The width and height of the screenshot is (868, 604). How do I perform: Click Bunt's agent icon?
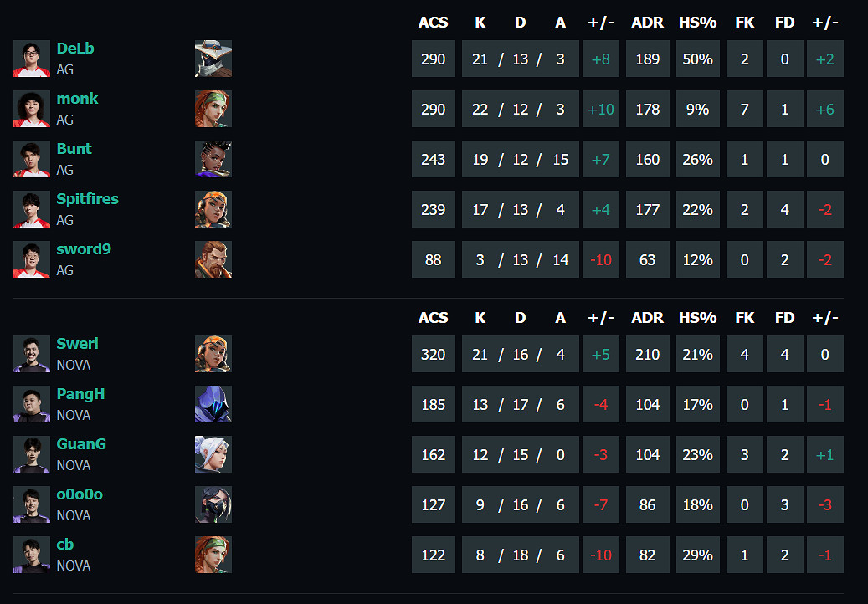click(213, 160)
